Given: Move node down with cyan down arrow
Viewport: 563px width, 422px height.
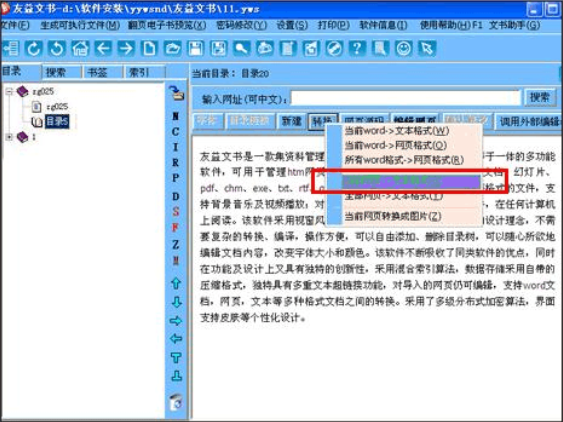Looking at the screenshot, I should point(176,302).
